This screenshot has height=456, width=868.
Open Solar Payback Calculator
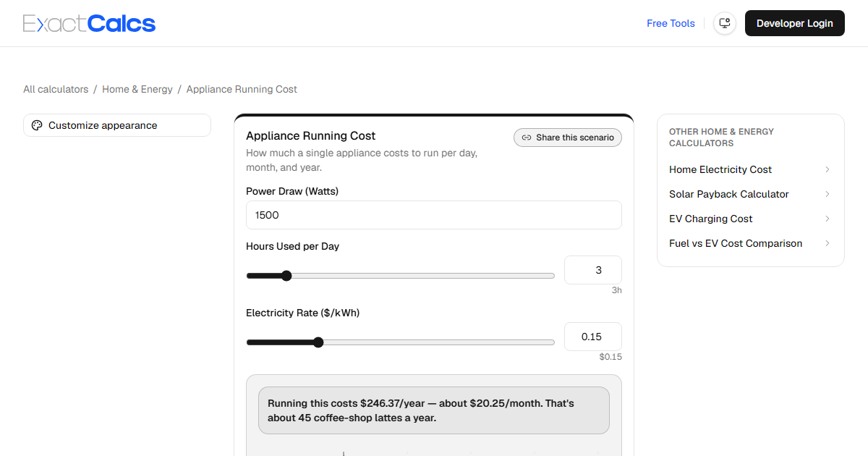(x=751, y=194)
